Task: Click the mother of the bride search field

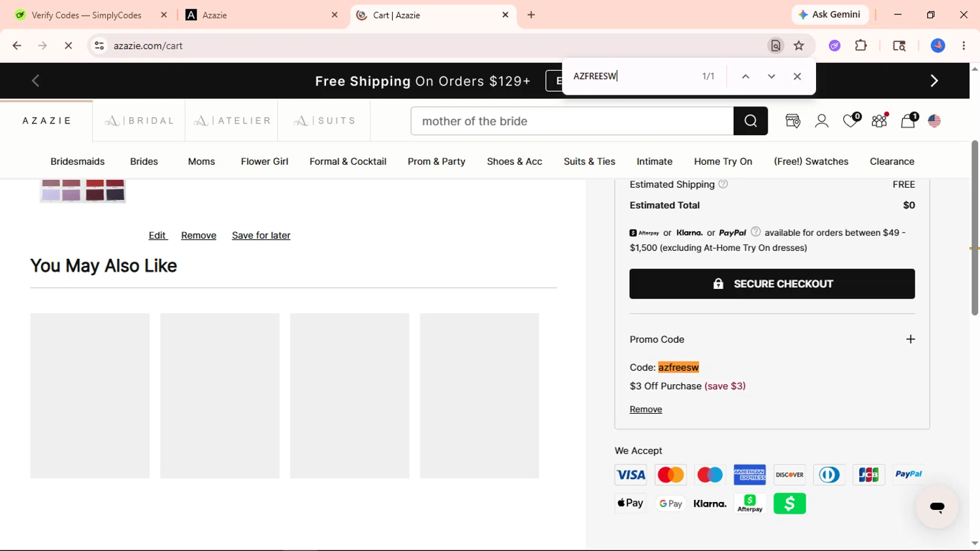Action: (572, 121)
